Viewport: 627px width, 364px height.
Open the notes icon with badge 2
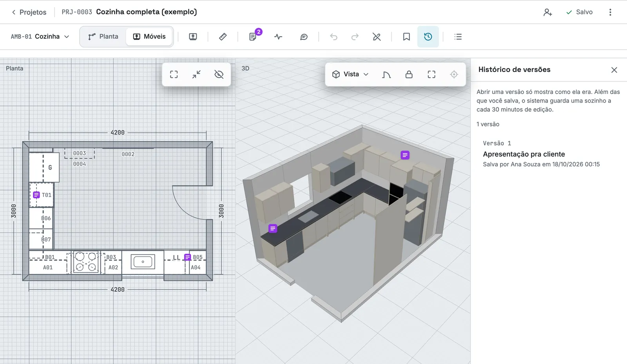[253, 37]
